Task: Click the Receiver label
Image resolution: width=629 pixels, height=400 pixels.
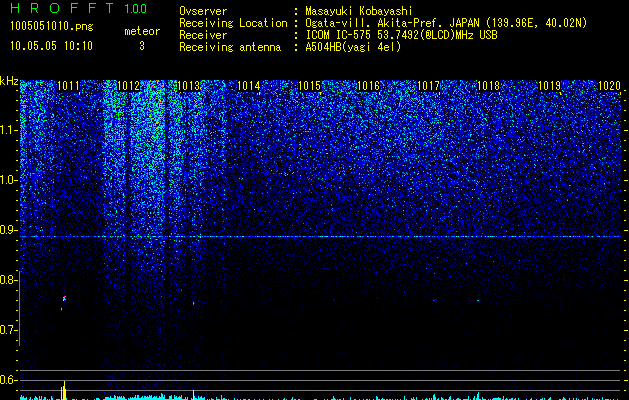Action: tap(203, 35)
